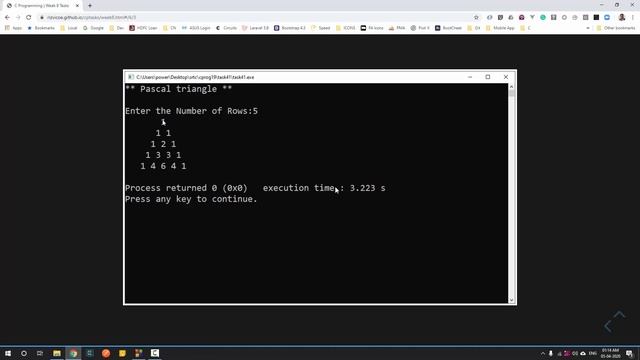The height and width of the screenshot is (360, 640).
Task: Switch the ENG input language indicator
Action: tap(593, 353)
